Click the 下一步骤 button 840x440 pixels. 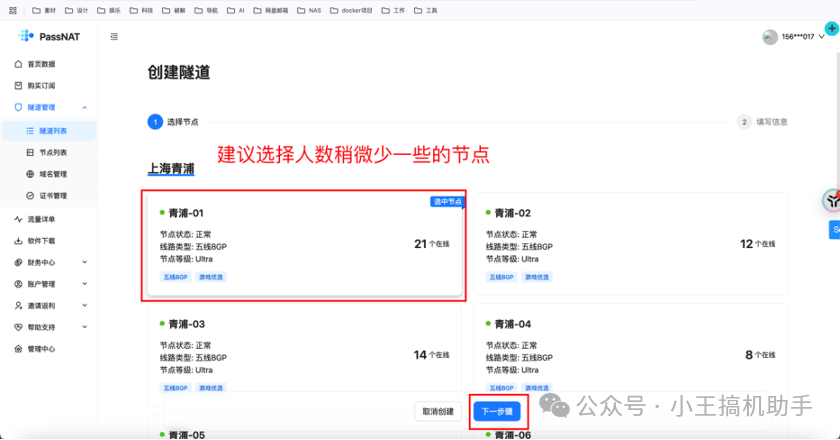[496, 411]
